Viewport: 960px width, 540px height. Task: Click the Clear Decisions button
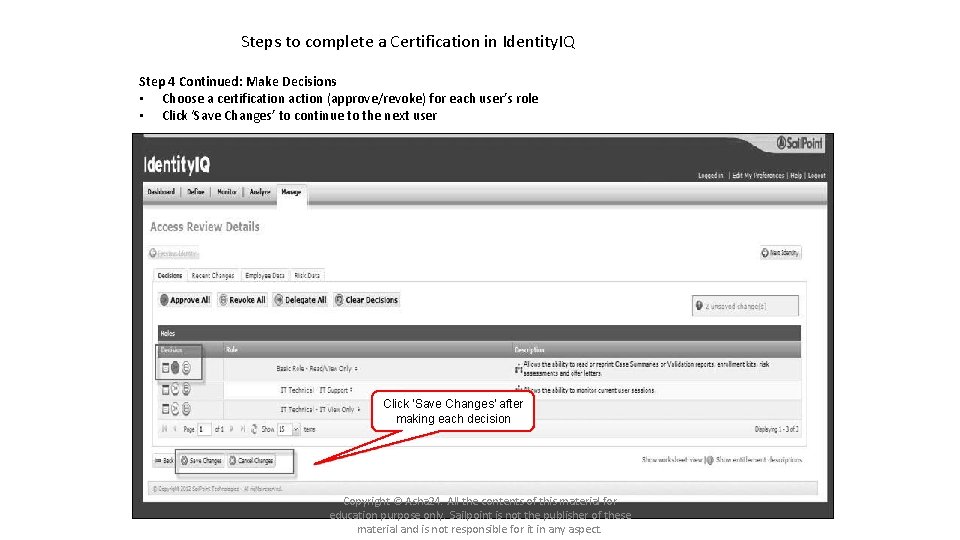(366, 300)
